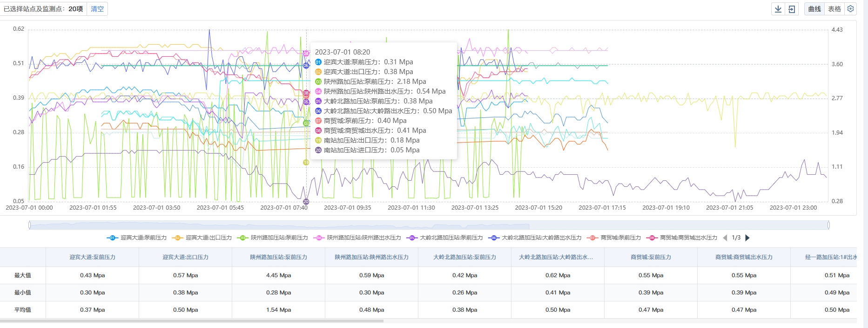The image size is (868, 328).
Task: Toggle 迎宾大道:出口压力 legend item
Action: pyautogui.click(x=202, y=238)
